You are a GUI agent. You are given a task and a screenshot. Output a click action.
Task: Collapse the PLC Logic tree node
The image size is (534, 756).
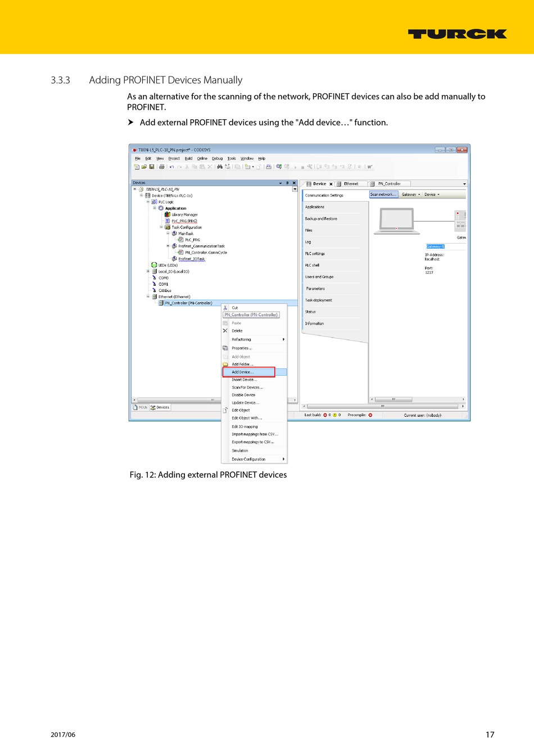[148, 201]
